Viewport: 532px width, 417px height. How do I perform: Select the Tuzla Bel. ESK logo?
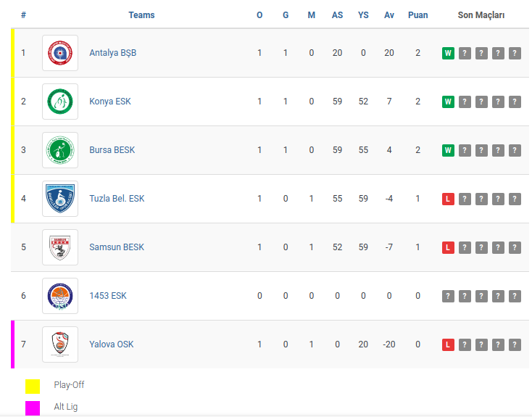tap(60, 199)
